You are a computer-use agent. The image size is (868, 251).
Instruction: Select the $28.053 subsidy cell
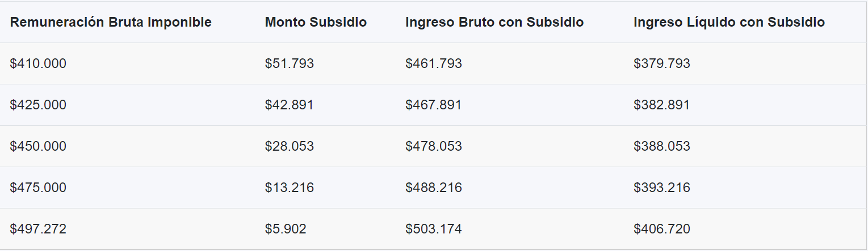coord(290,146)
